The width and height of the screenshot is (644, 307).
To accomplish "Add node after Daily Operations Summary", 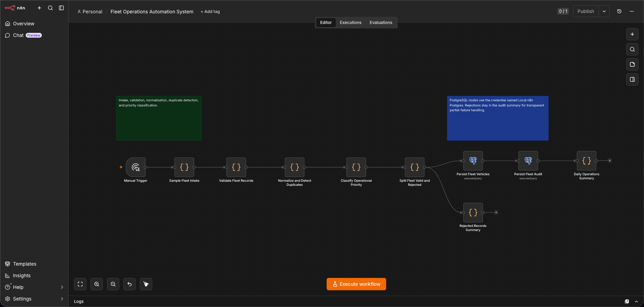I will tap(610, 161).
